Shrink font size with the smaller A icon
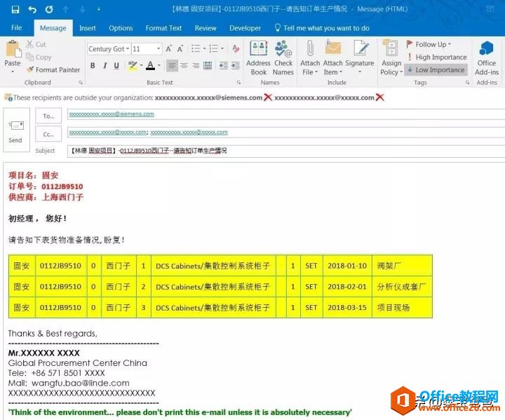Image resolution: width=505 pixels, height=420 pixels. coord(180,49)
